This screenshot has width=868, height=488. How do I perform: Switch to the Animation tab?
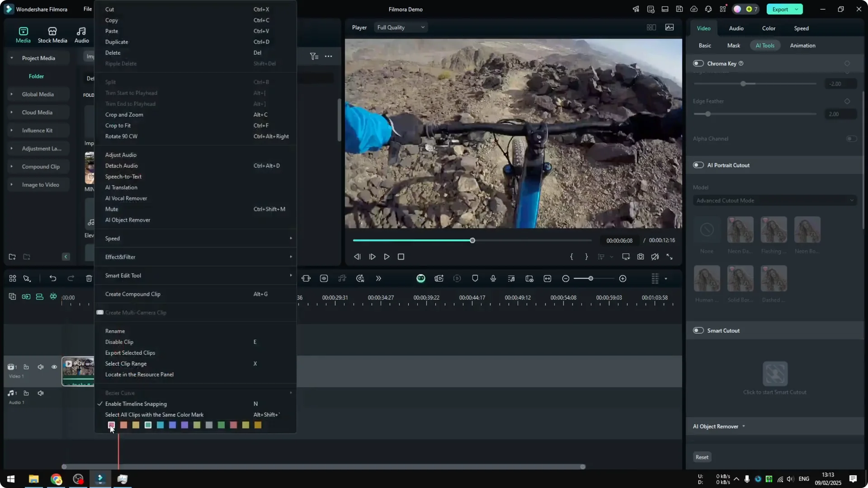click(x=803, y=45)
